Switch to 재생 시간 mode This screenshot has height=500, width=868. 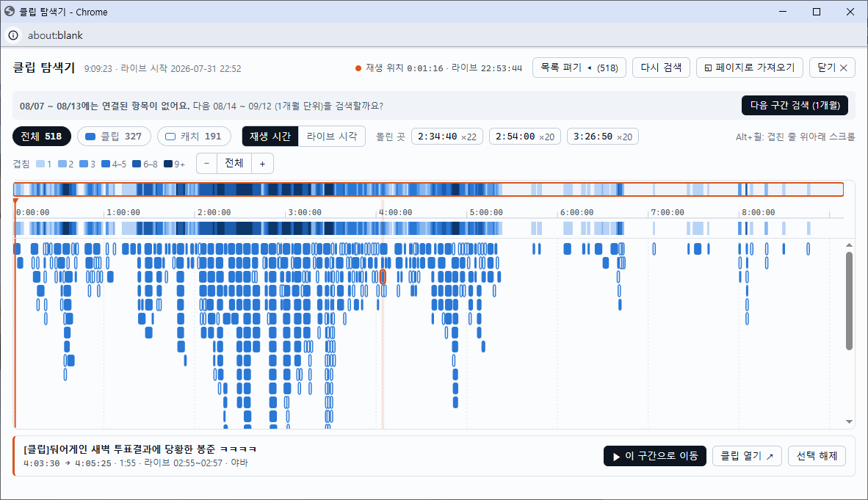(x=270, y=137)
